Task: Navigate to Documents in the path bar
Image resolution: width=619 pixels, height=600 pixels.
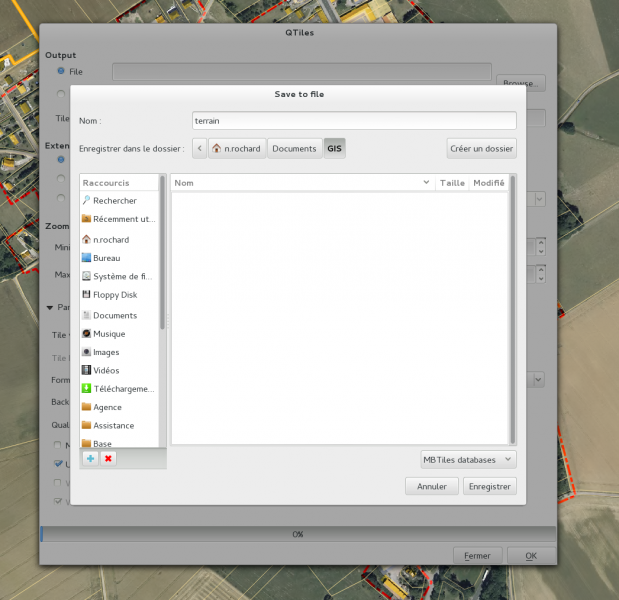Action: tap(294, 149)
